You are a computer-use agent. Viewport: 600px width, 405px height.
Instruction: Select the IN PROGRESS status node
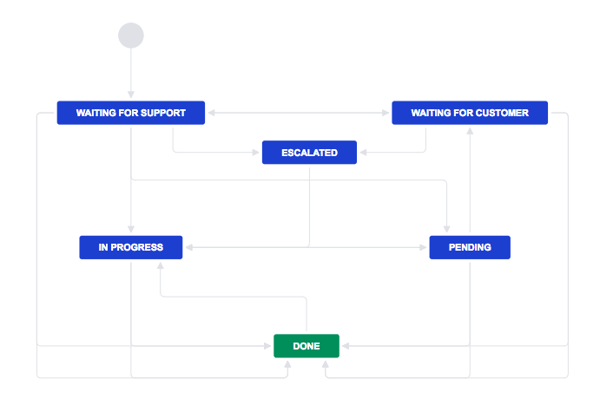pyautogui.click(x=131, y=247)
